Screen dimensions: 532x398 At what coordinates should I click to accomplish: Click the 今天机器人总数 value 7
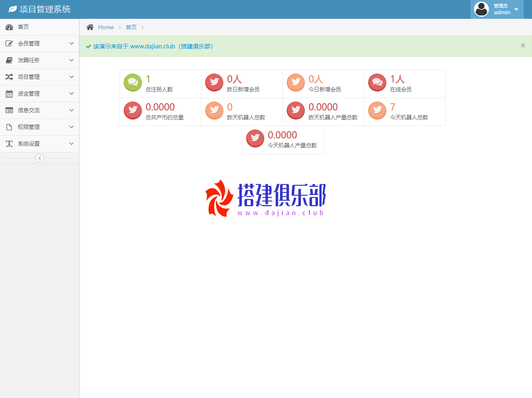pos(392,107)
